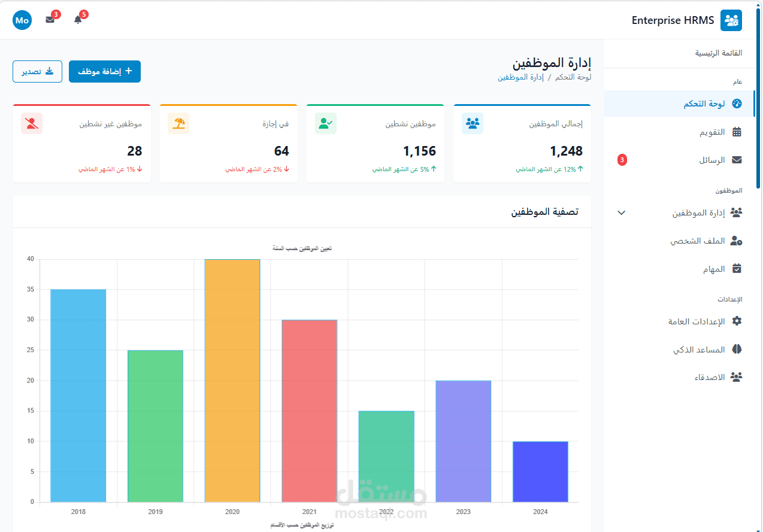Click the envelope icon beside الرسائل
The height and width of the screenshot is (532, 763).
pos(737,160)
